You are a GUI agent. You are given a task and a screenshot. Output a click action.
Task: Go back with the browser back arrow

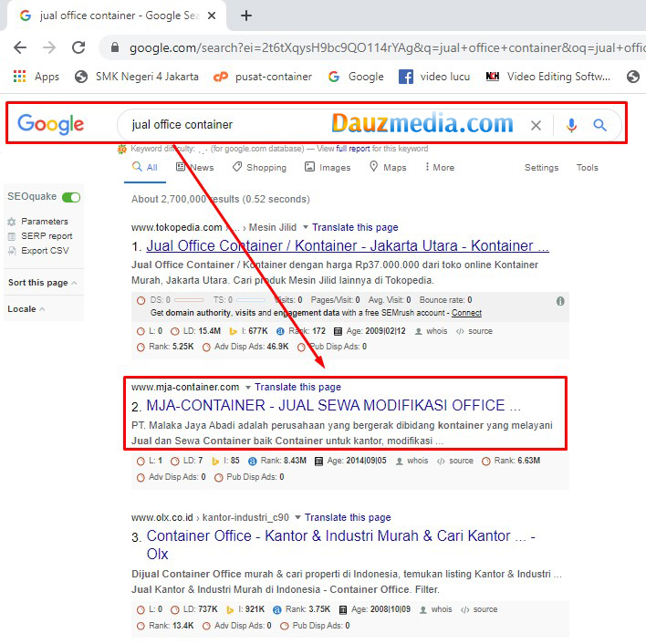pos(20,47)
